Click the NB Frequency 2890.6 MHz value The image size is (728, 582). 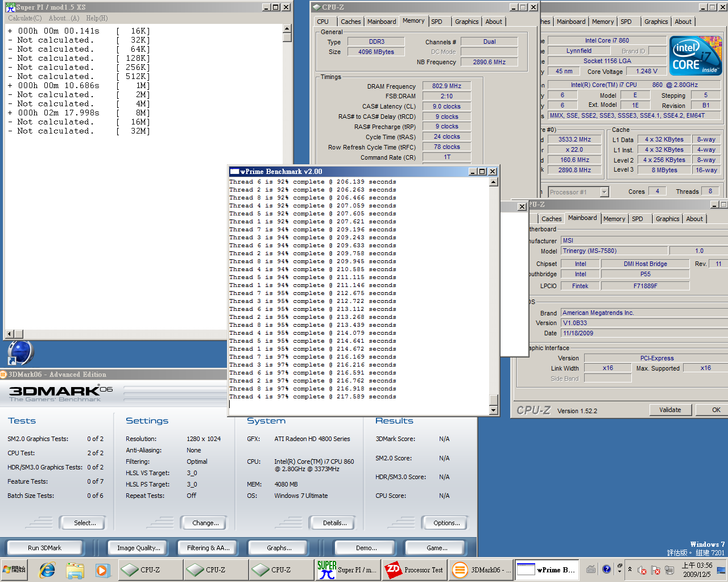[489, 62]
